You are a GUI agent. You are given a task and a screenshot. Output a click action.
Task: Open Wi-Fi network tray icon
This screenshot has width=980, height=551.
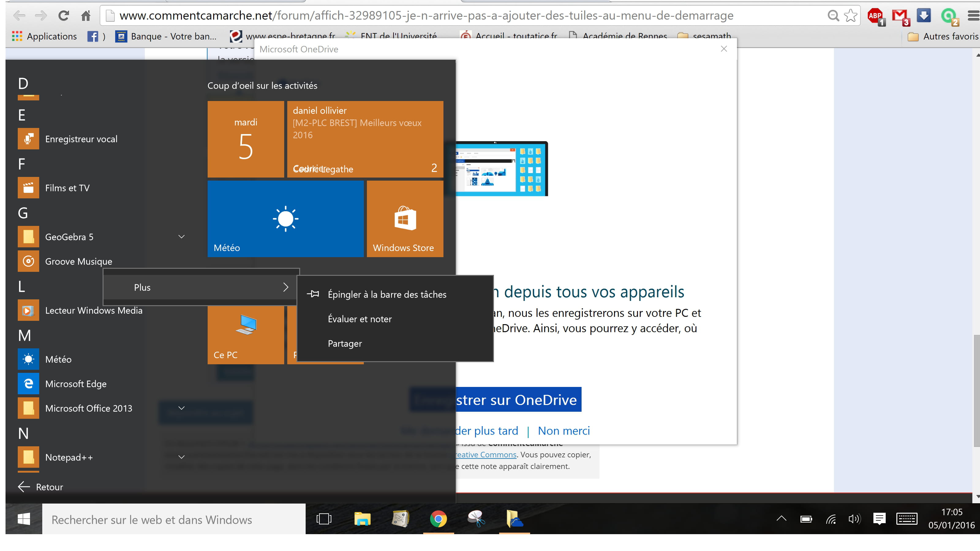point(831,519)
